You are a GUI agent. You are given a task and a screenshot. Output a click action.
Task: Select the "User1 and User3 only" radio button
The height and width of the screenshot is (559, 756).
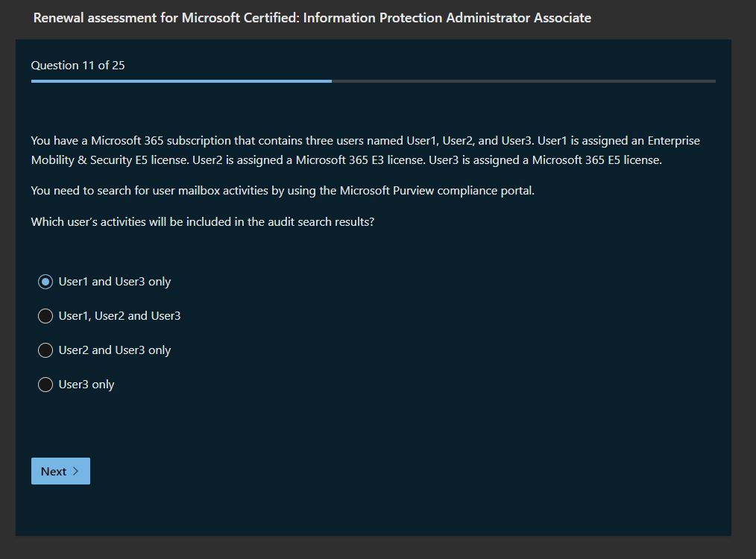[45, 282]
